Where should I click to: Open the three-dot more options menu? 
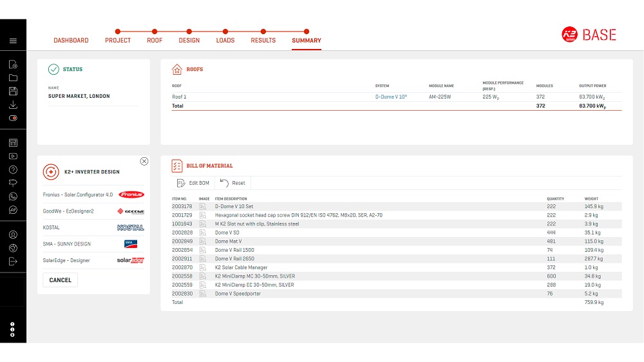[13, 329]
